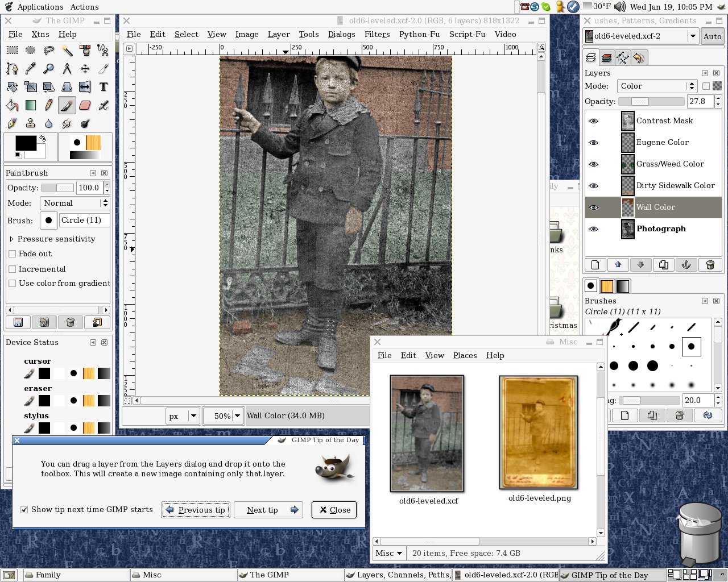This screenshot has width=728, height=582.
Task: Open the Xtns menu in toolbox
Action: coord(40,35)
